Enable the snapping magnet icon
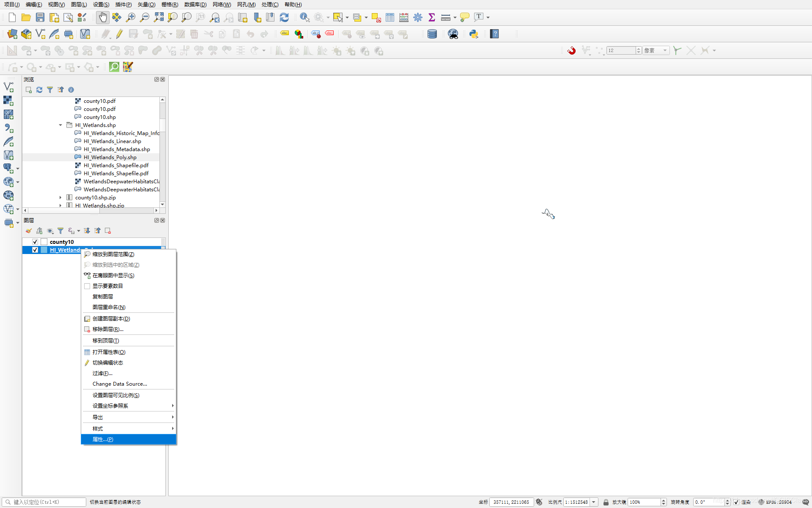This screenshot has height=508, width=812. pos(571,50)
